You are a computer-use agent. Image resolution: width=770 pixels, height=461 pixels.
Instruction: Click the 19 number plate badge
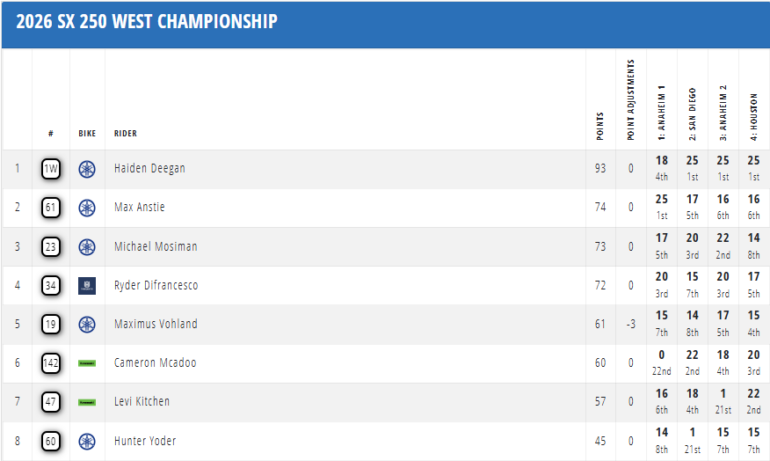coord(51,324)
